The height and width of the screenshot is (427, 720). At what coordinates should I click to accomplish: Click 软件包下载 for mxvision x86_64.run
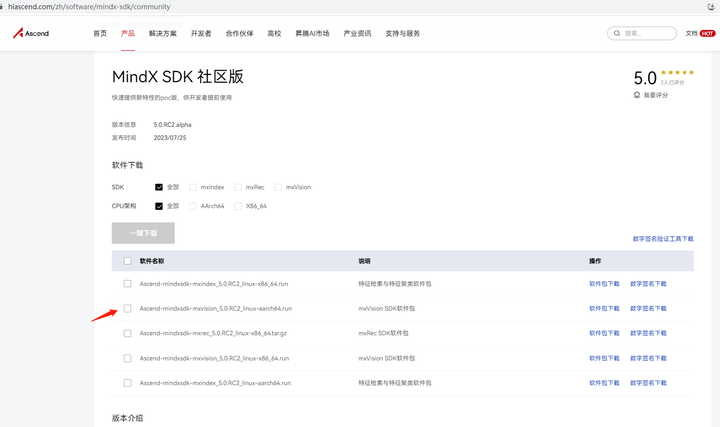click(604, 358)
